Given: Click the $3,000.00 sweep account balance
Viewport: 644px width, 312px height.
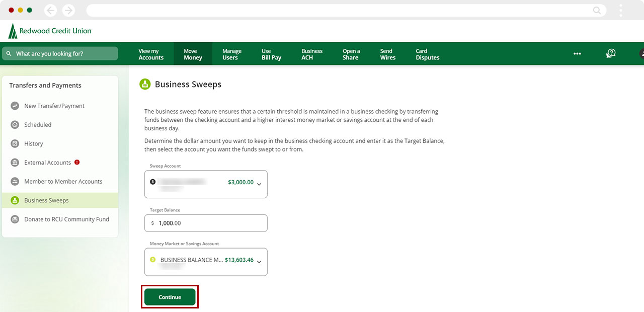Looking at the screenshot, I should click(240, 182).
